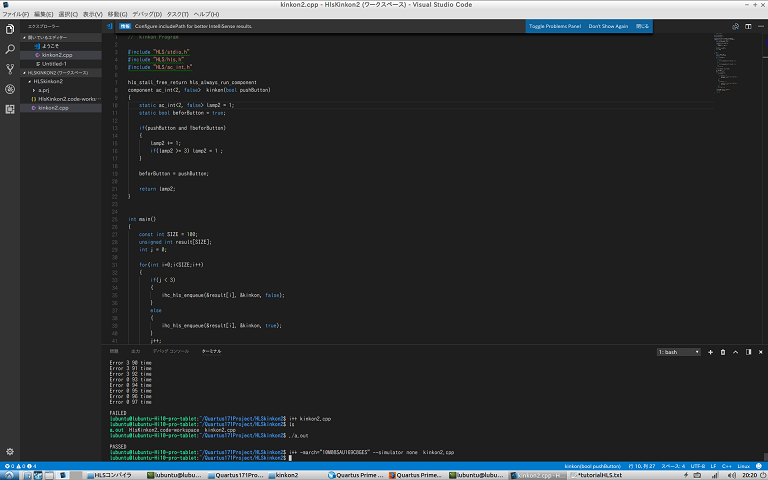
Task: Open the Help (ヘルプ) menu
Action: click(207, 14)
